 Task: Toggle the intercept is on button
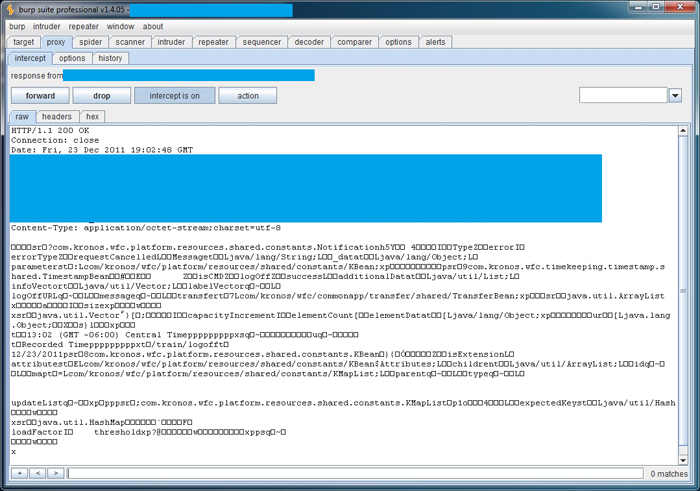[175, 96]
